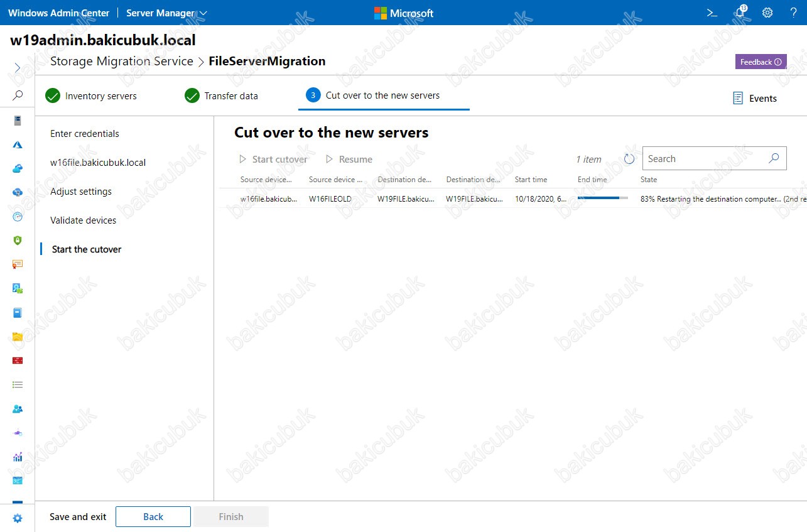Click the Finish button
807x532 pixels.
(231, 517)
